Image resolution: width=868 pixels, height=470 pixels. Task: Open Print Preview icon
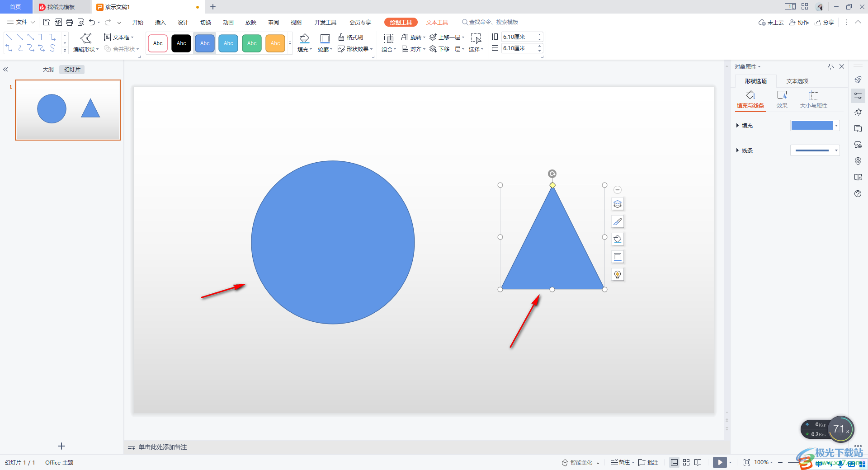[x=81, y=22]
